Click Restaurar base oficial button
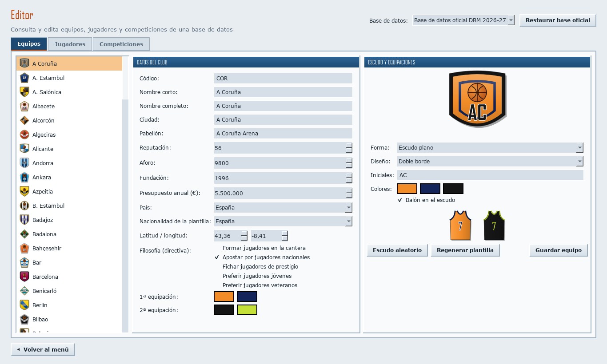 click(x=558, y=20)
